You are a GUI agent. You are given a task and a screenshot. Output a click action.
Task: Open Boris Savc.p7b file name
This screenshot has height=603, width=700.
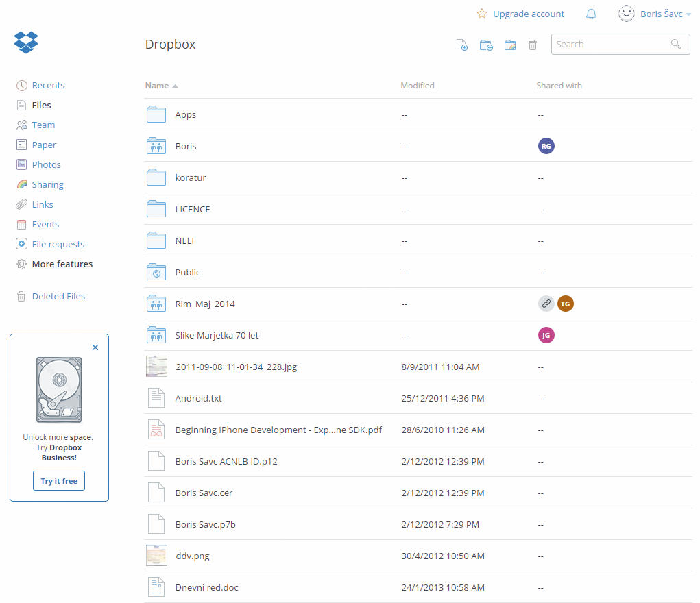(206, 524)
